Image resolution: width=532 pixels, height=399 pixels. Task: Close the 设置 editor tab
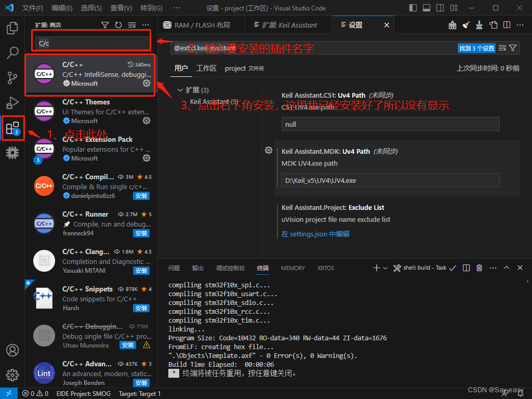387,25
